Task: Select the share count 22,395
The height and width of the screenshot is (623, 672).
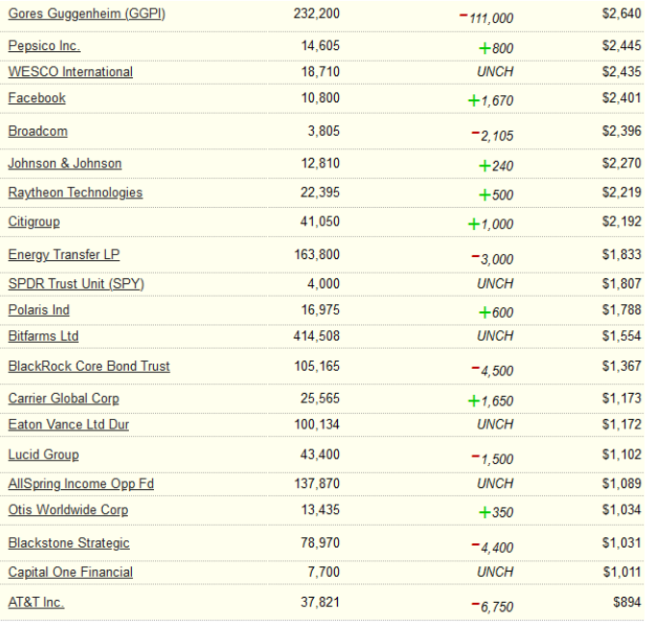Action: (x=321, y=193)
